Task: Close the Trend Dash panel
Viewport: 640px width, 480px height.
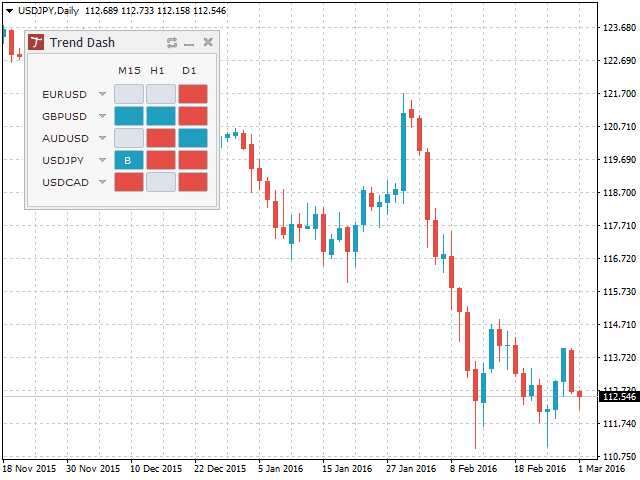Action: point(208,42)
